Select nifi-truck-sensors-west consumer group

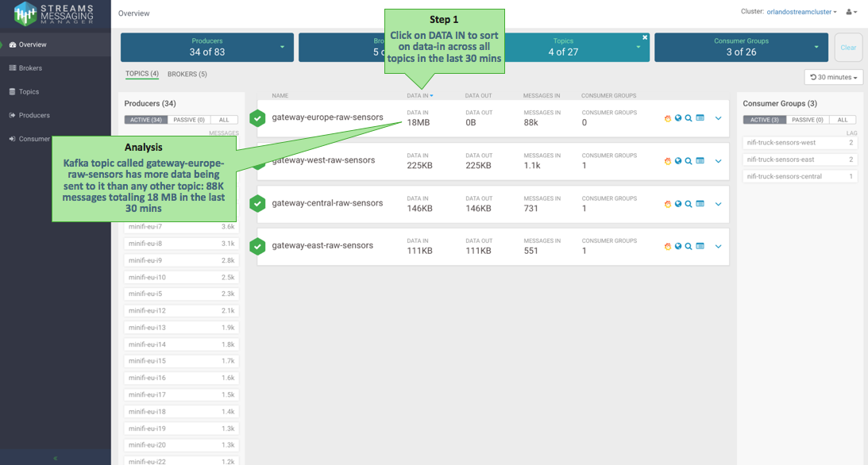(799, 143)
